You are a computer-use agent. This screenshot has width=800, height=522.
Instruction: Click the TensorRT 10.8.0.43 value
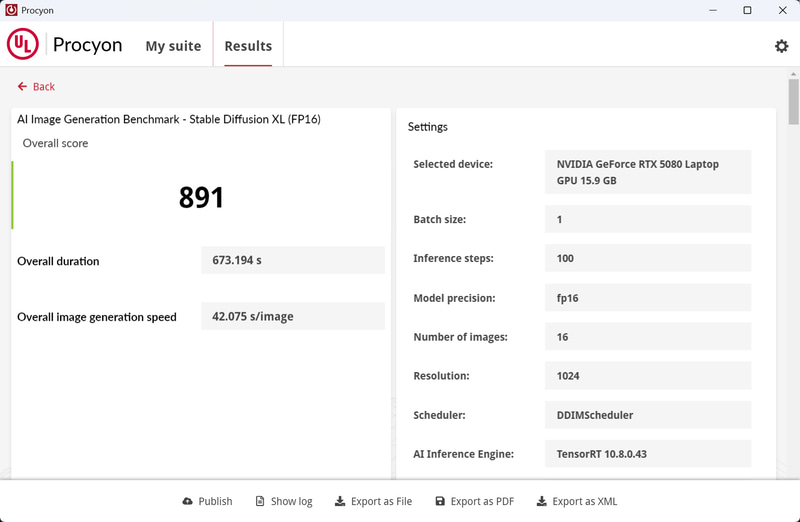click(648, 454)
